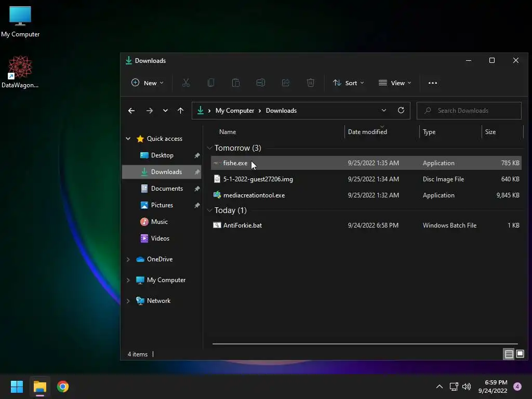The height and width of the screenshot is (399, 532).
Task: Click the Delete trash icon in toolbar
Action: [311, 83]
